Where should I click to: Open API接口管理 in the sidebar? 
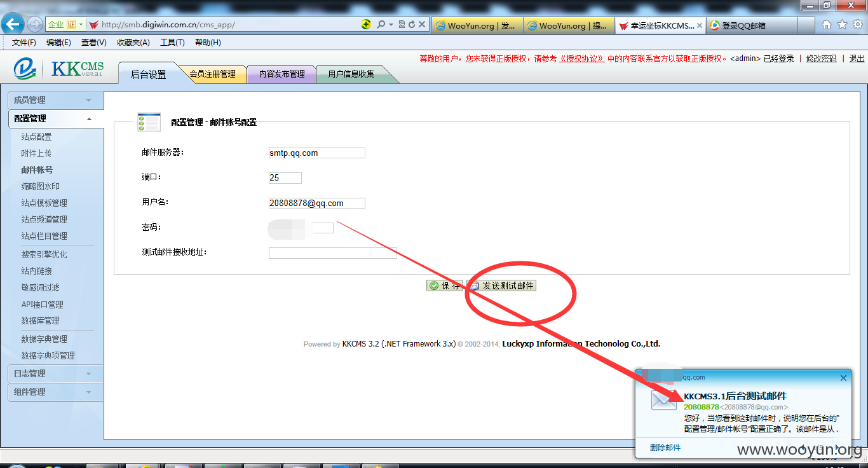point(42,305)
